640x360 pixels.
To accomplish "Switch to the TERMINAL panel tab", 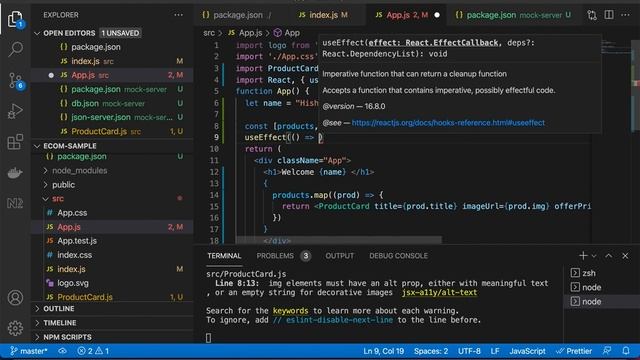I will click(224, 256).
